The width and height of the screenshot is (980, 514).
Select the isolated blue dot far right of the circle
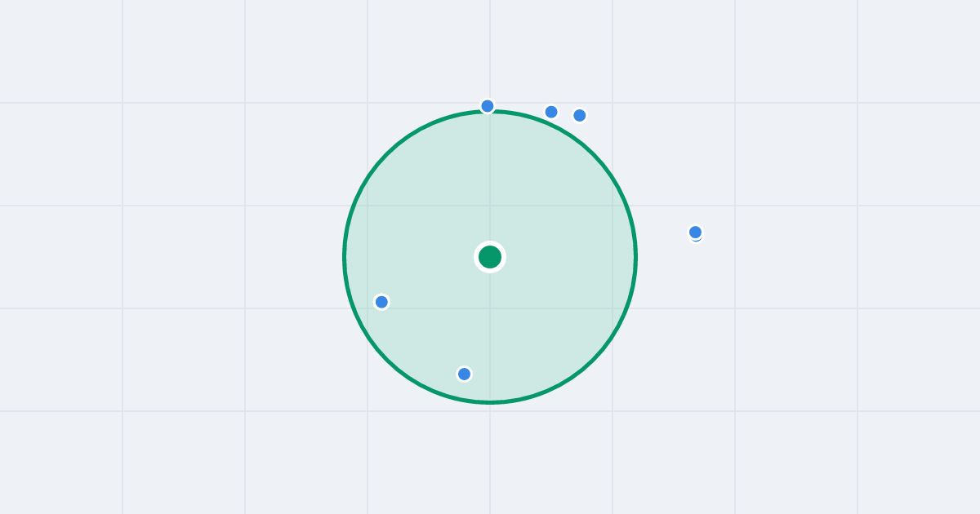coord(696,233)
